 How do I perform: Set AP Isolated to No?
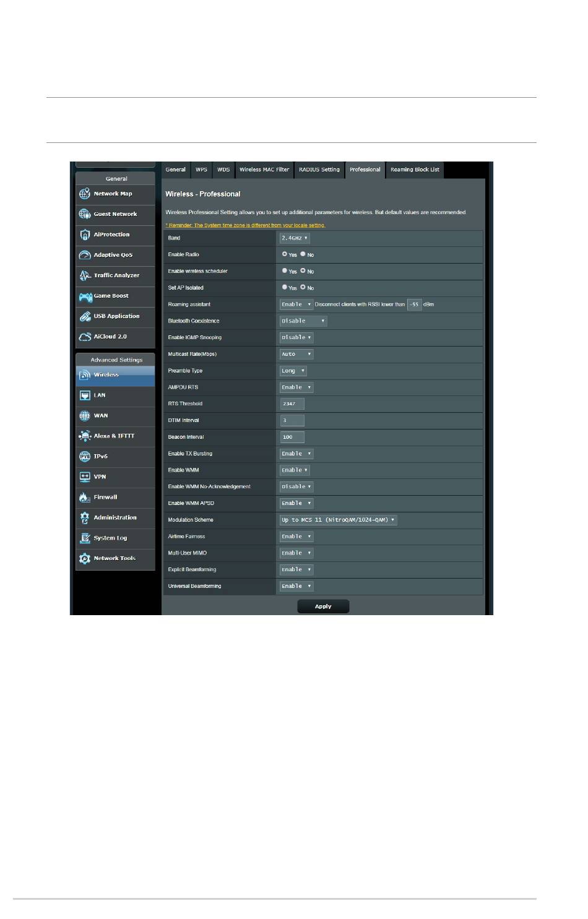coord(303,287)
